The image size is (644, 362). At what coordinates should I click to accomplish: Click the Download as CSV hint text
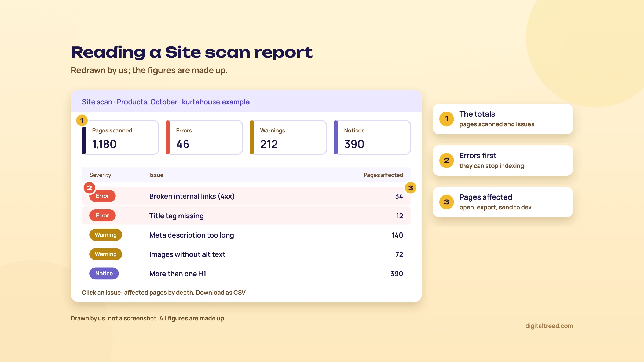tap(221, 293)
